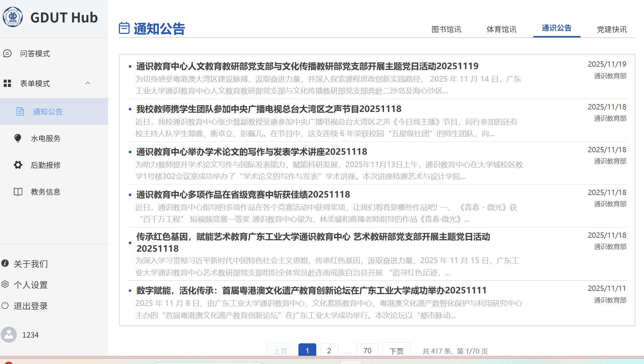
Task: Click the 教务信息 book icon
Action: coord(18,192)
